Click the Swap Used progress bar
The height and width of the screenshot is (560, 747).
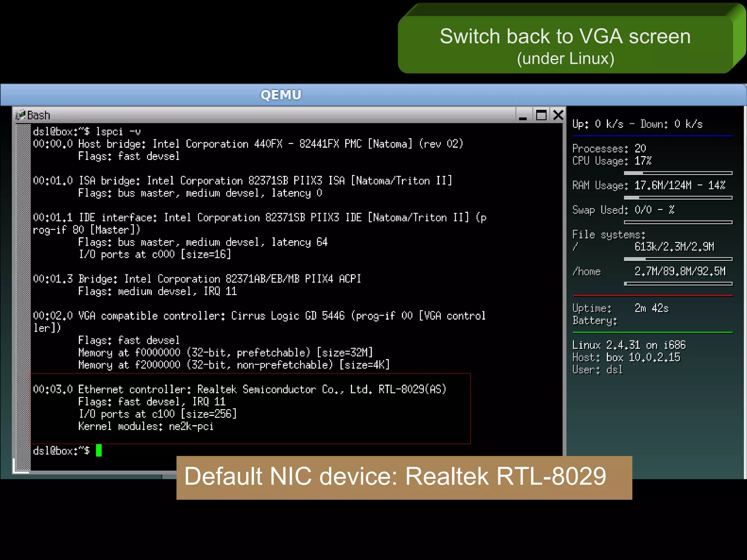click(x=678, y=222)
